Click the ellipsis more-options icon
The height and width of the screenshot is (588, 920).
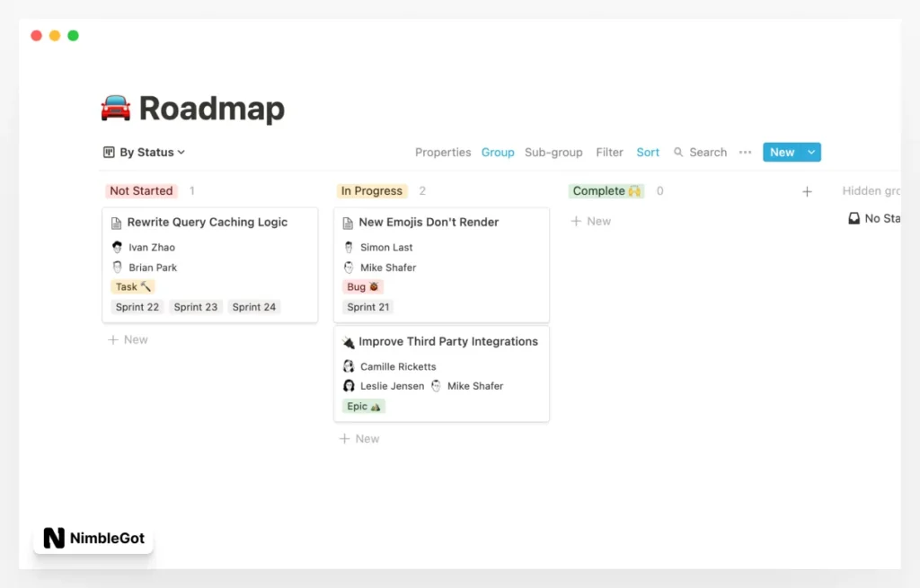click(x=745, y=152)
